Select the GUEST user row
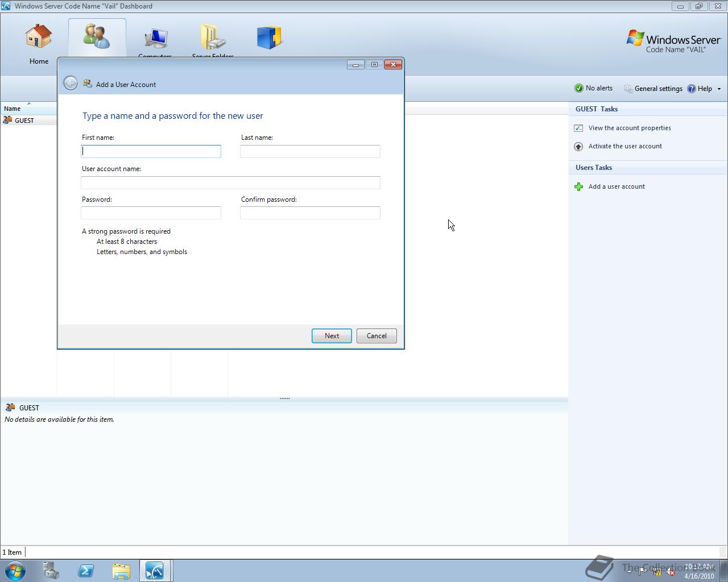Image resolution: width=728 pixels, height=582 pixels. pyautogui.click(x=28, y=120)
